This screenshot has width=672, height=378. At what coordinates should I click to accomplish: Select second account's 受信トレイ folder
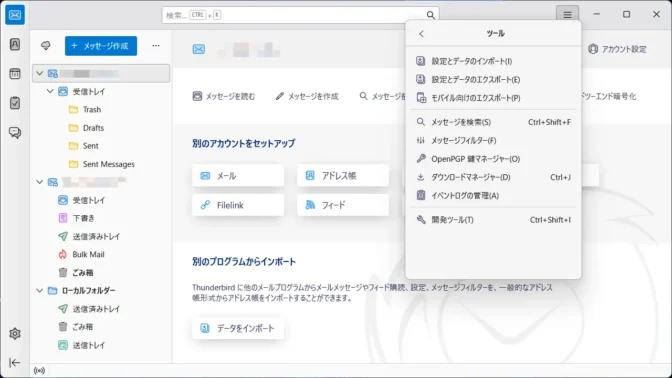click(101, 200)
